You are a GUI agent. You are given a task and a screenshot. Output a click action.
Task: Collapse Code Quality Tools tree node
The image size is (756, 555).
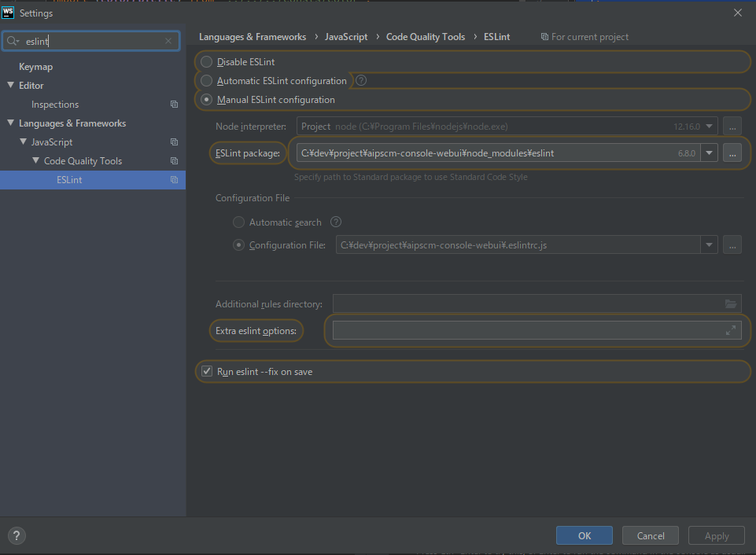[35, 160]
